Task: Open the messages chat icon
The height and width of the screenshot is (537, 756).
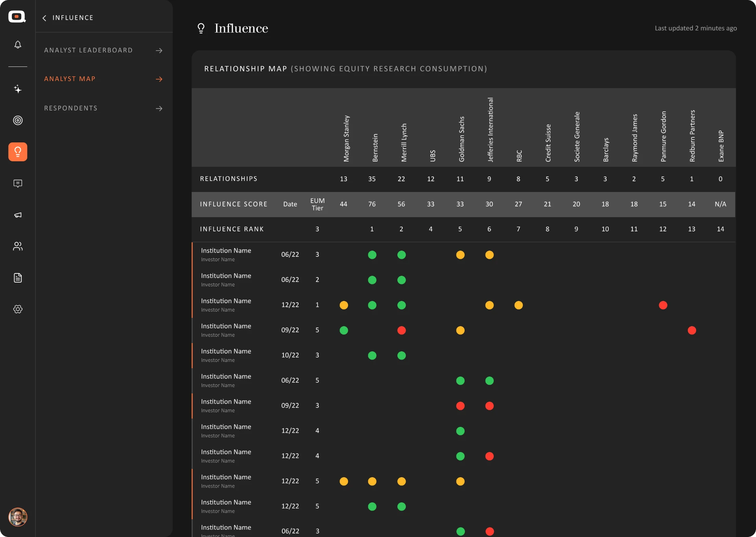Action: tap(18, 183)
